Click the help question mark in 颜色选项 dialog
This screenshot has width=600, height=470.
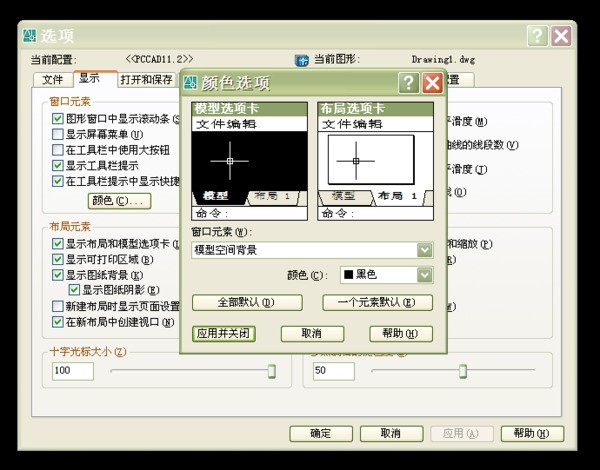coord(408,83)
